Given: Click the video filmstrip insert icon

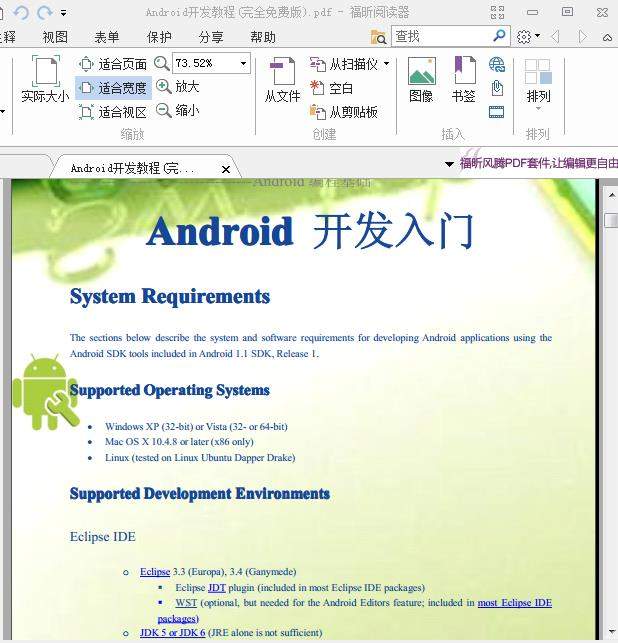Looking at the screenshot, I should [497, 112].
